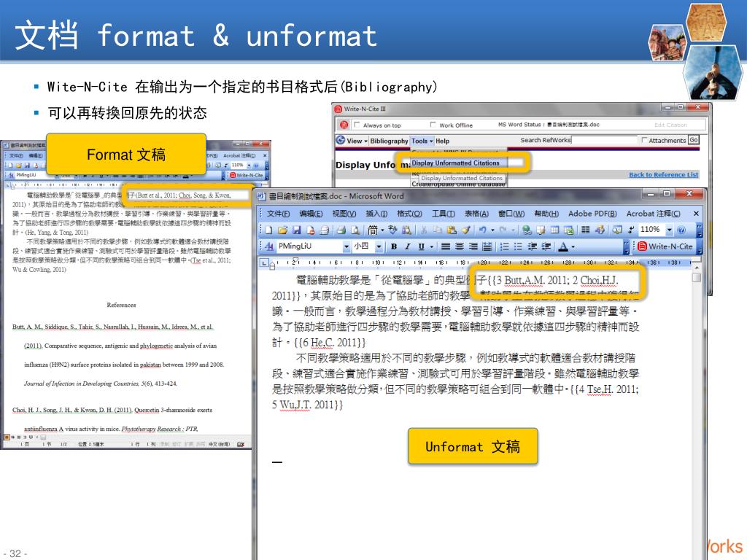747x560 pixels.
Task: Click the Columns icon in Word toolbar
Action: point(586,230)
